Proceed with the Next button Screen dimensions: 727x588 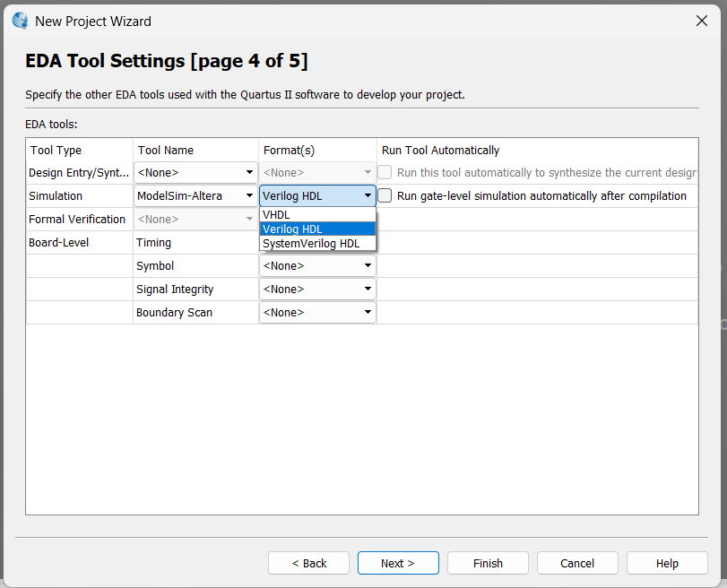(x=398, y=563)
